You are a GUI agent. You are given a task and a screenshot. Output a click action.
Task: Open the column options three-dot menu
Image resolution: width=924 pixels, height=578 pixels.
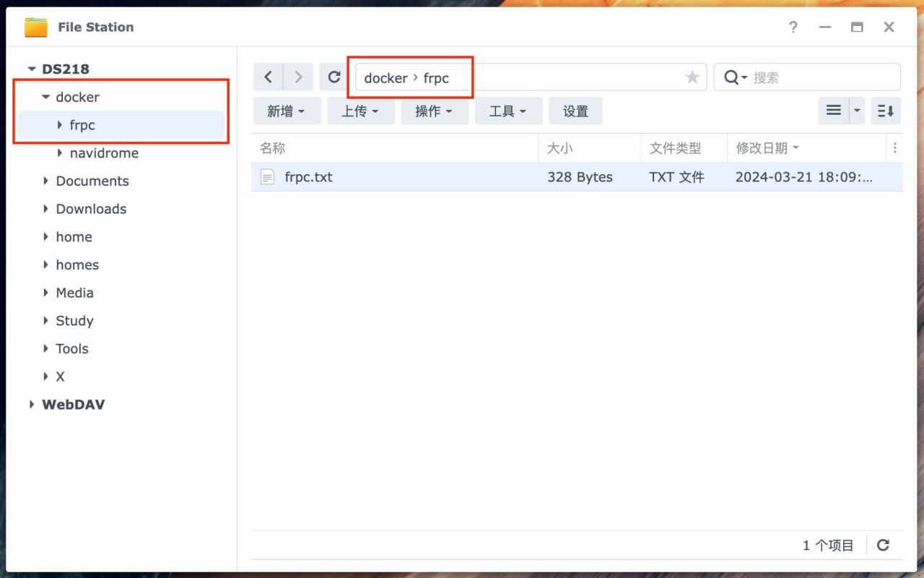[895, 148]
